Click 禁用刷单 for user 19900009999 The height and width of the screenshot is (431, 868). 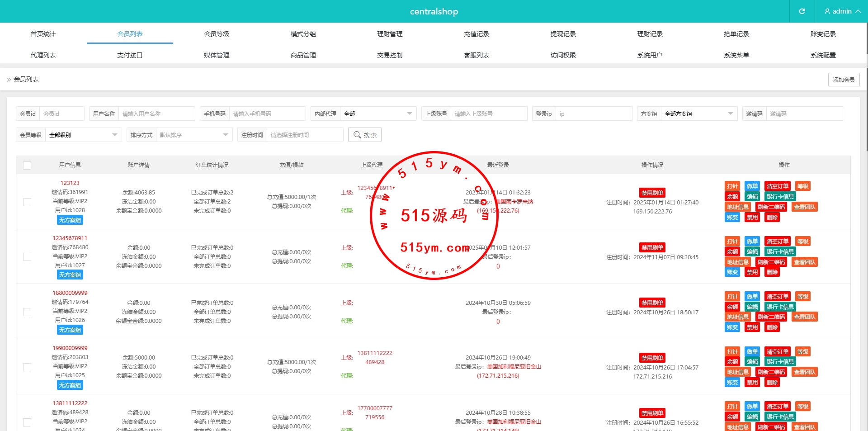(x=652, y=358)
